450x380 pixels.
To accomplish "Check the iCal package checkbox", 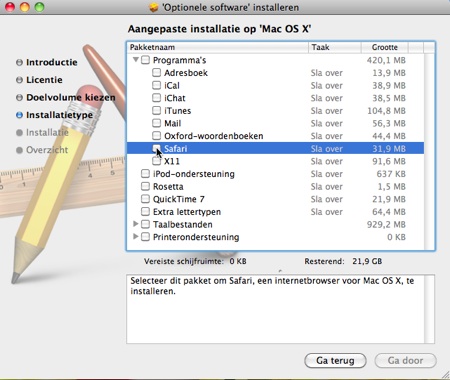I will (156, 85).
